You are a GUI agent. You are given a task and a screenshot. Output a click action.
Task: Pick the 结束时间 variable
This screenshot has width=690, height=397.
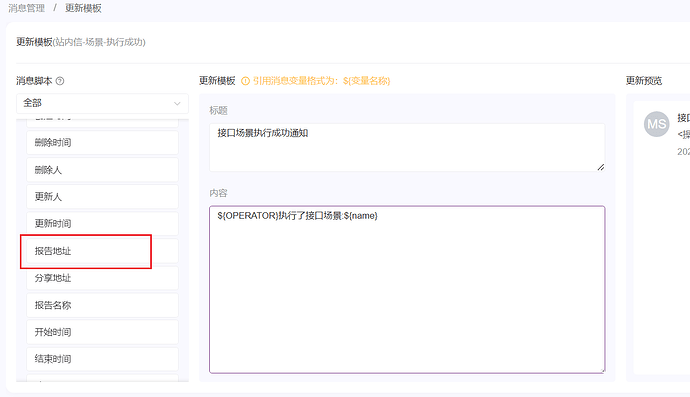102,359
